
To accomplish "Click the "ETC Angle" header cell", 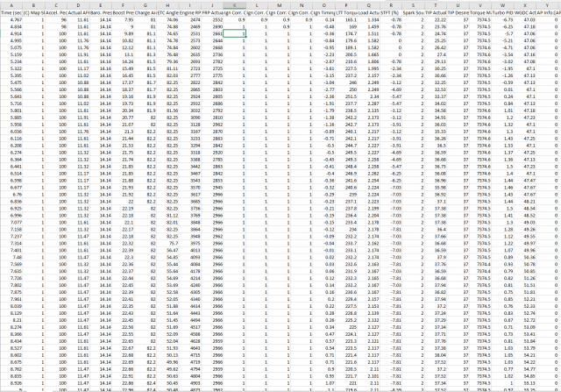I will click(167, 12).
